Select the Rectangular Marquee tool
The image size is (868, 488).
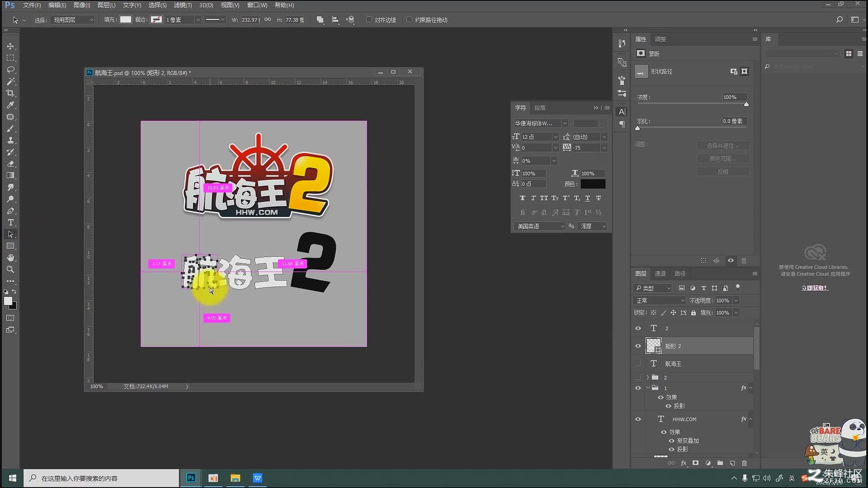[10, 58]
